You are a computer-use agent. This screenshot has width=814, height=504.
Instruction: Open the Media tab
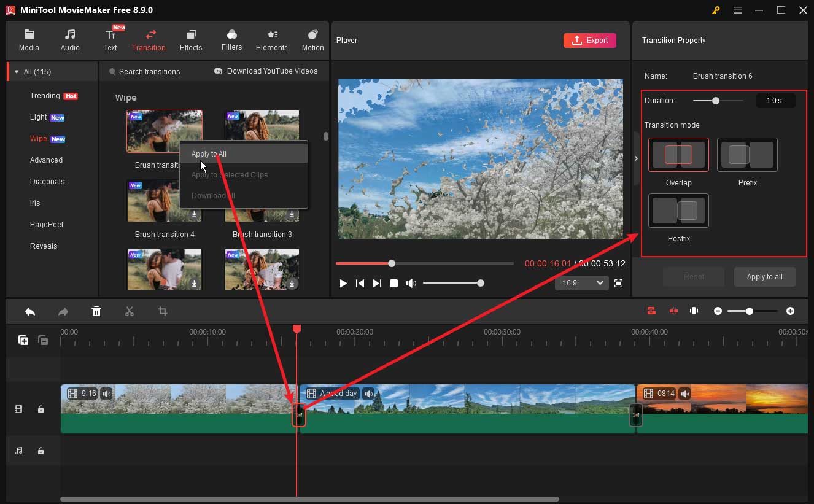29,41
